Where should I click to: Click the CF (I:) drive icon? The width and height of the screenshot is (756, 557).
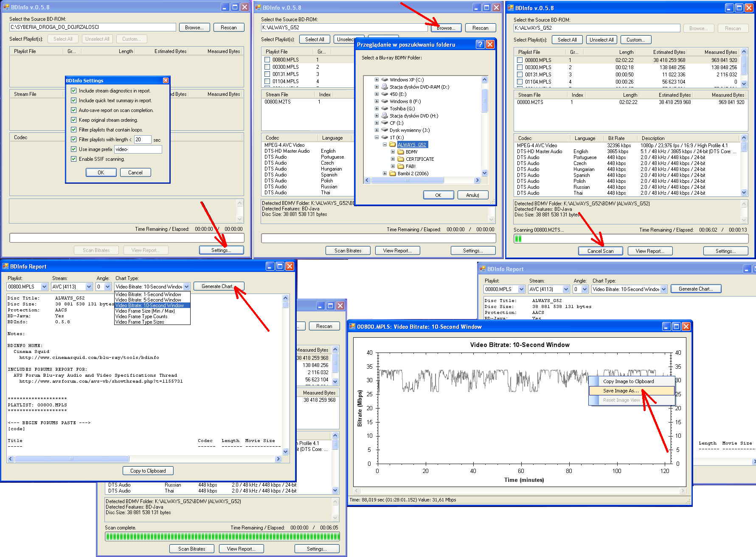(x=385, y=123)
